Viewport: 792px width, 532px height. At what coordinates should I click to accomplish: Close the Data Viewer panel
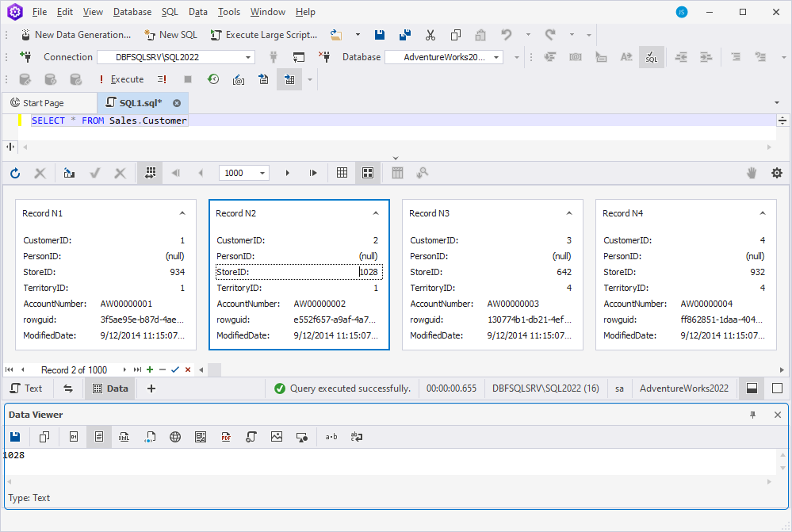(778, 415)
